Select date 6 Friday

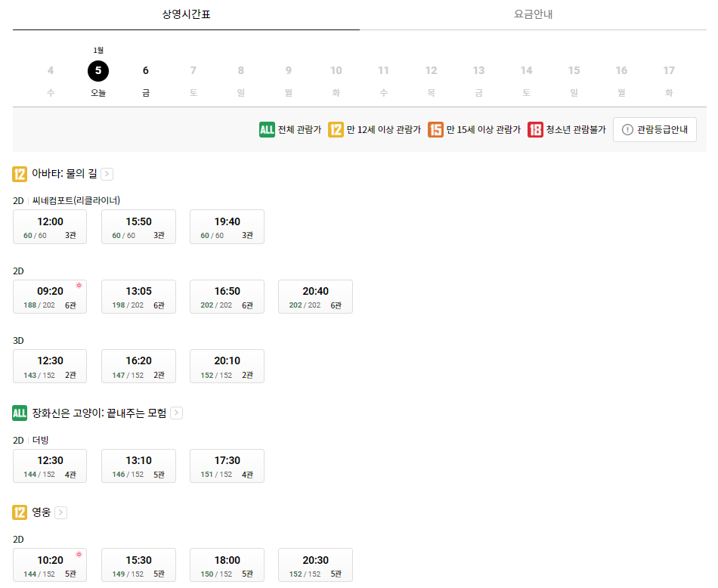click(145, 70)
